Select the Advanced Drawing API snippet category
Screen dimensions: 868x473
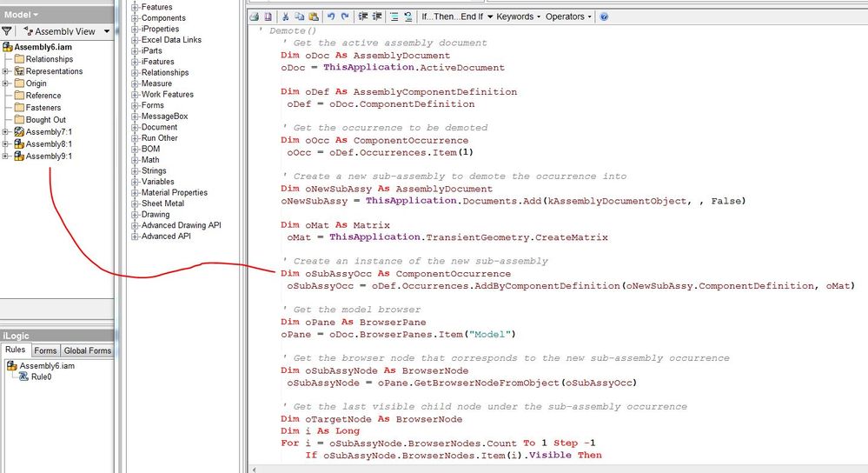point(181,225)
